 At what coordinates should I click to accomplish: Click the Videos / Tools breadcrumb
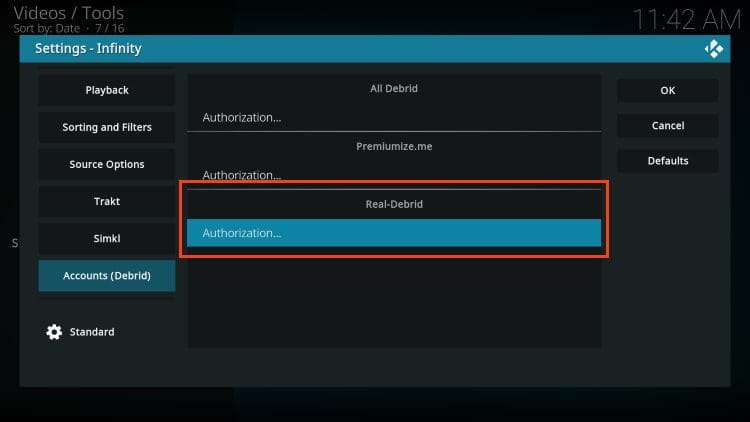click(68, 13)
